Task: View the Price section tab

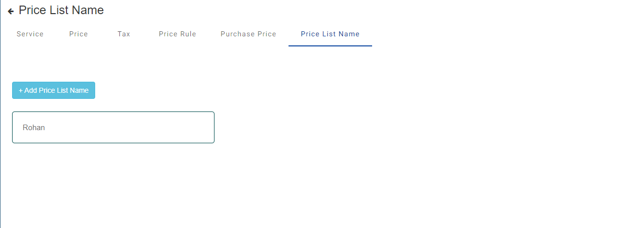Action: pyautogui.click(x=79, y=34)
